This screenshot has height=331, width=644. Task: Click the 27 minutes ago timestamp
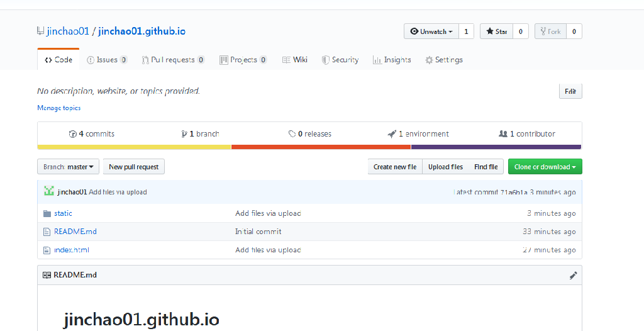point(549,250)
